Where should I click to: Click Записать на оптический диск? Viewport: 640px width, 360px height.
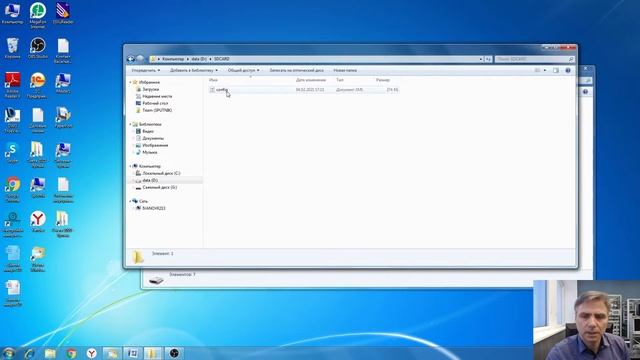tap(296, 71)
